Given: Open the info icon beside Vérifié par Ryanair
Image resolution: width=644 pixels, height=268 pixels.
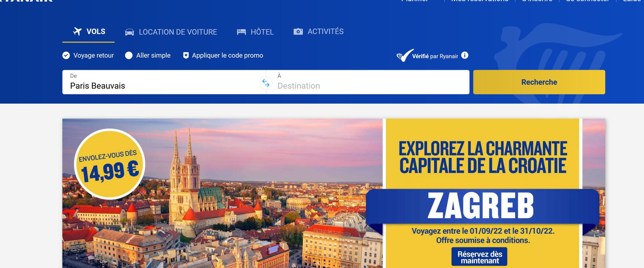Looking at the screenshot, I should click(x=465, y=55).
